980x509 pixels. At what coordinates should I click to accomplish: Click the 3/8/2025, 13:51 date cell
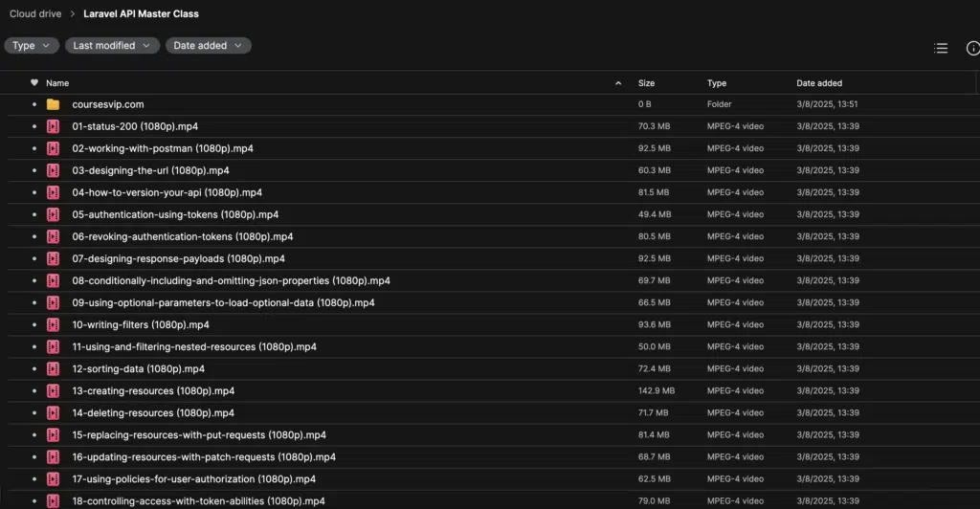pos(827,104)
